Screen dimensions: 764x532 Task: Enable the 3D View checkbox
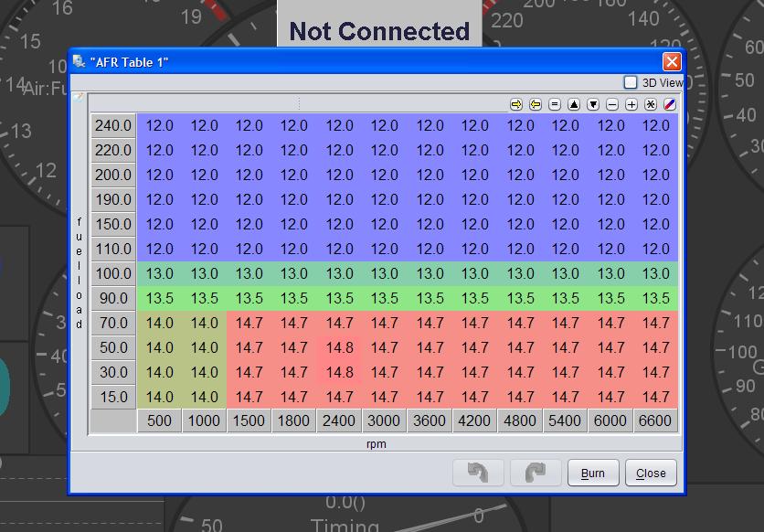631,82
